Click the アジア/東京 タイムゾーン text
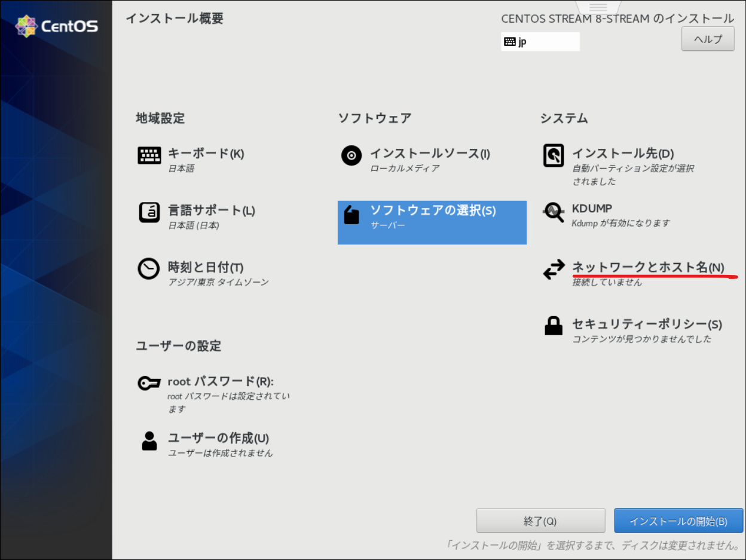The image size is (746, 560). (x=218, y=281)
